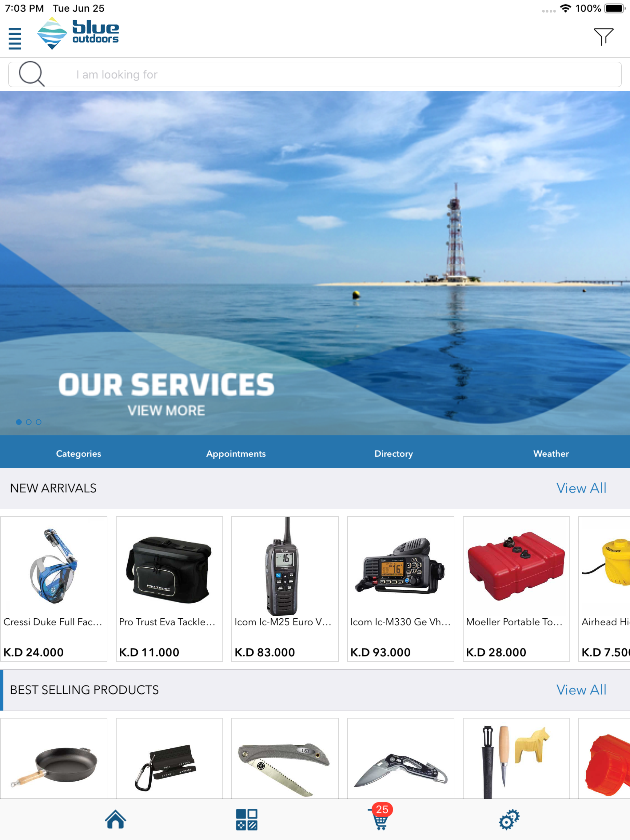This screenshot has width=630, height=840.
Task: Select the third banner page dot
Action: click(x=38, y=422)
